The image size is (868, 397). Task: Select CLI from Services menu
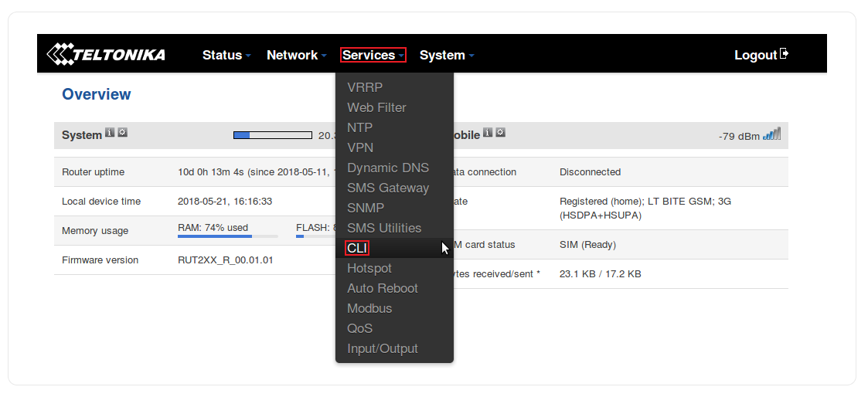click(x=357, y=248)
